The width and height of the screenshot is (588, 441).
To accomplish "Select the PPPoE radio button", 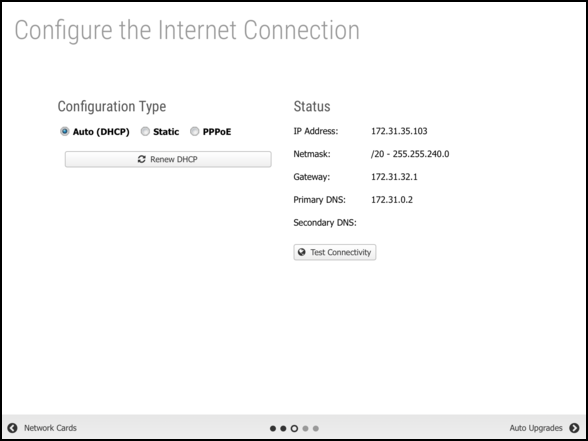I will click(x=194, y=132).
